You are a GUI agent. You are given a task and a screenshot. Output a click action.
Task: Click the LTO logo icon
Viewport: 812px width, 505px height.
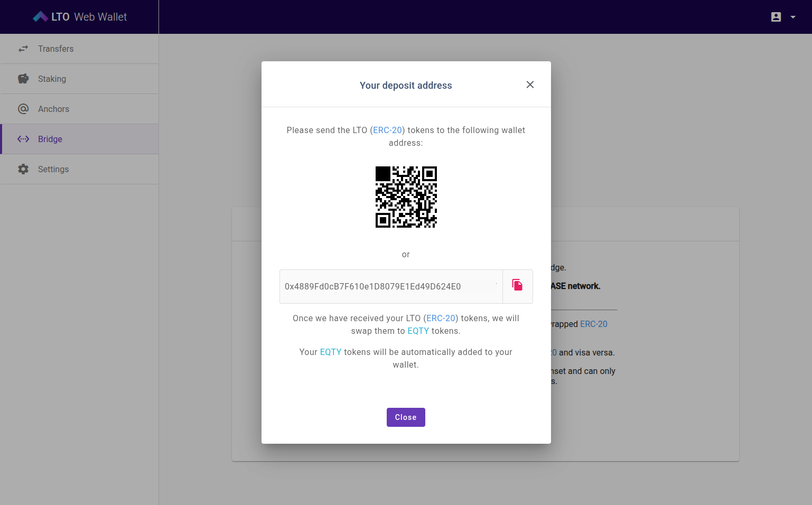coord(41,17)
